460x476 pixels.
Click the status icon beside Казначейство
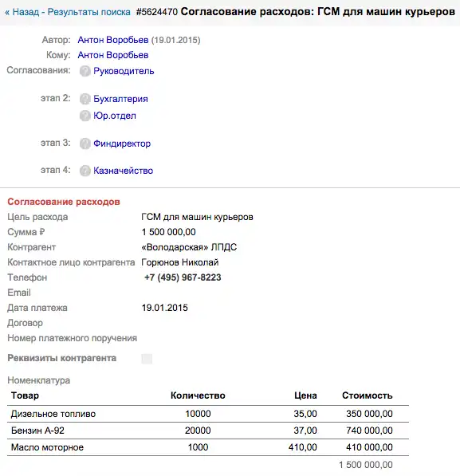click(85, 171)
